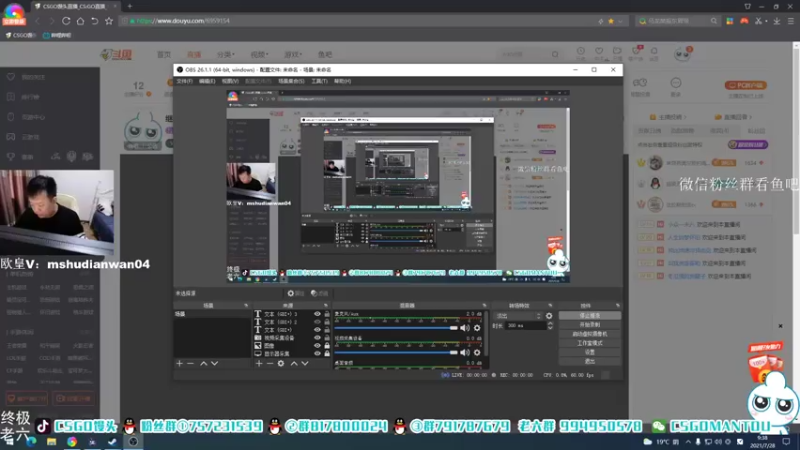
Task: Open the OBS 场景集合(S) menu
Action: (x=291, y=81)
